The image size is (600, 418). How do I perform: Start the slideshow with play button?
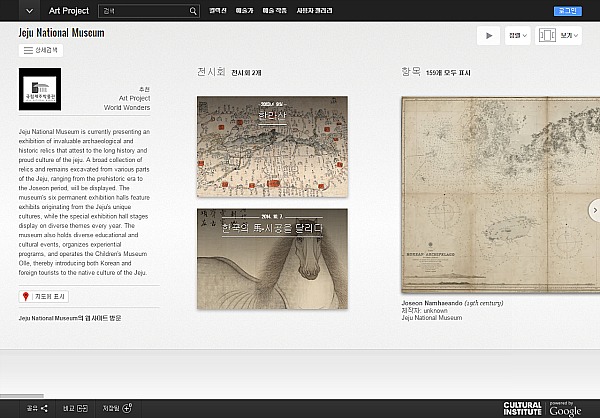[488, 35]
